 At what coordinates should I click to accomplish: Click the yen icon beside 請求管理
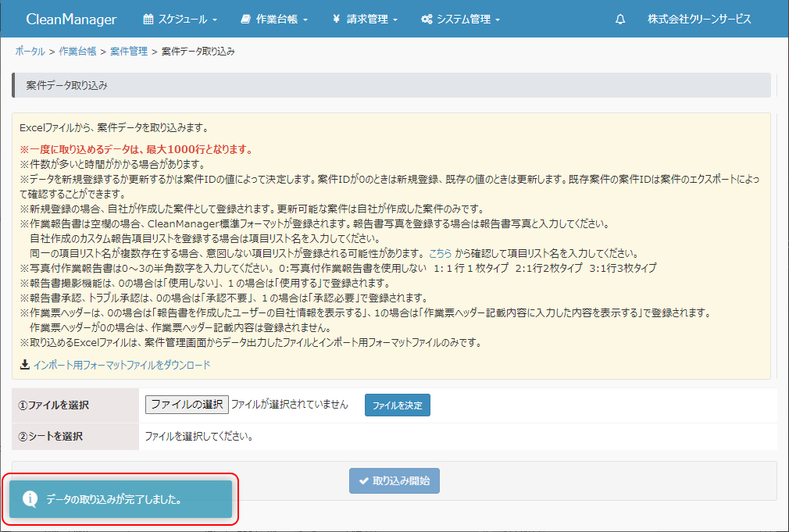click(x=335, y=19)
